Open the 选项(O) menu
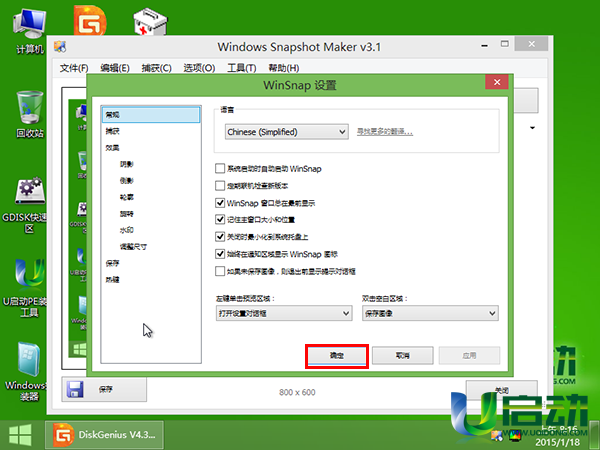 click(x=199, y=68)
